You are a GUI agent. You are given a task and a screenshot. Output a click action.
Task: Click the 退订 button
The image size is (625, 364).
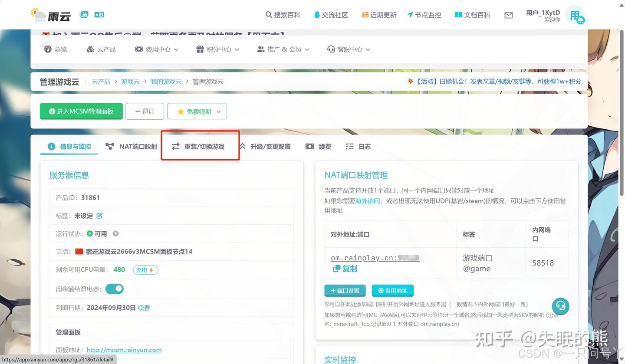pos(145,111)
